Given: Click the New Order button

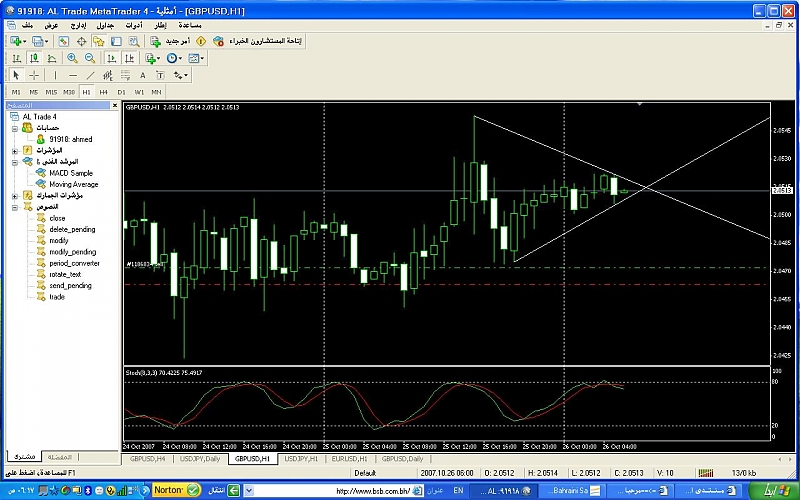Looking at the screenshot, I should point(170,41).
